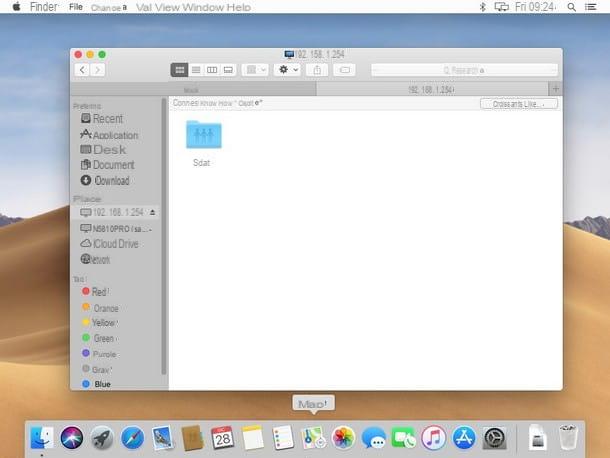Viewport: 610px width, 458px height.
Task: Click the Bluetooth menu bar icon
Action: (x=482, y=7)
